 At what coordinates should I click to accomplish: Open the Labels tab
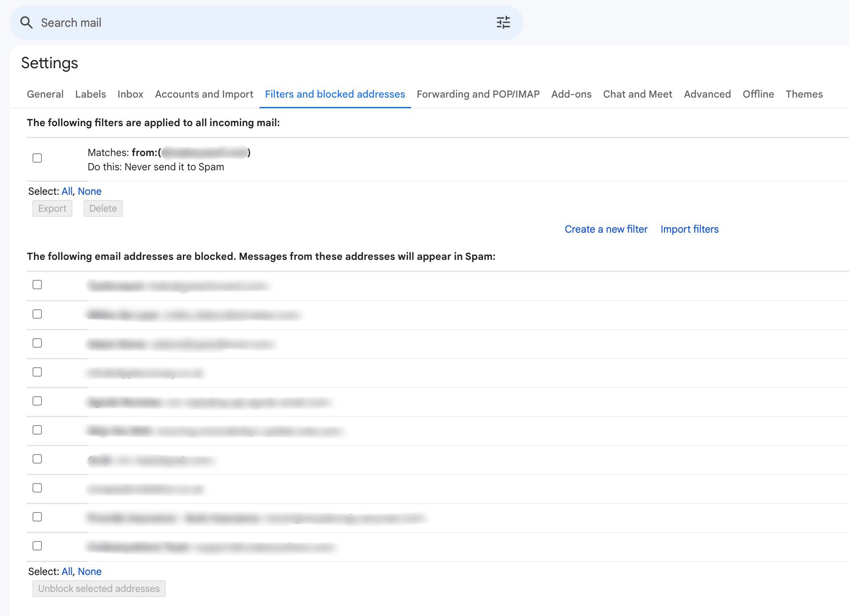click(90, 94)
